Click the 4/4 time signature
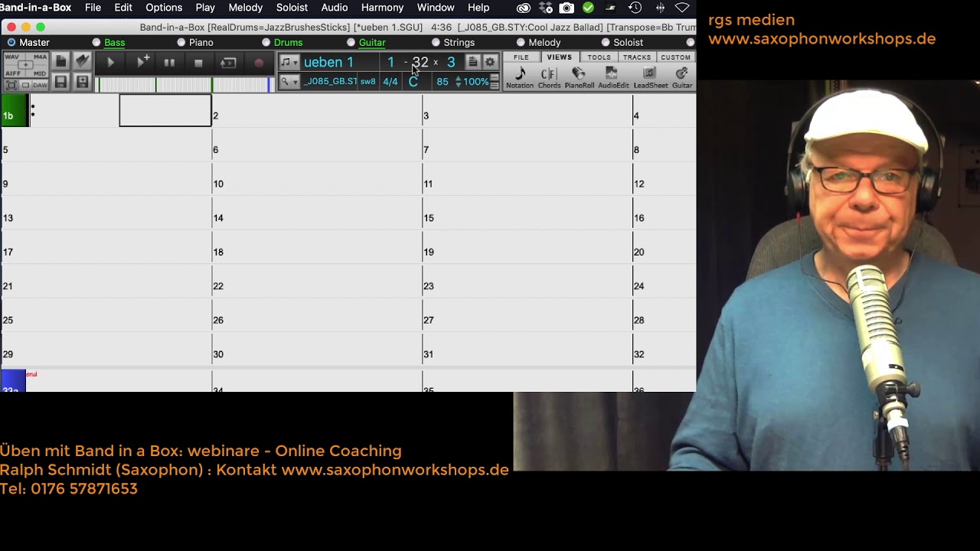The image size is (980, 551). pyautogui.click(x=390, y=82)
